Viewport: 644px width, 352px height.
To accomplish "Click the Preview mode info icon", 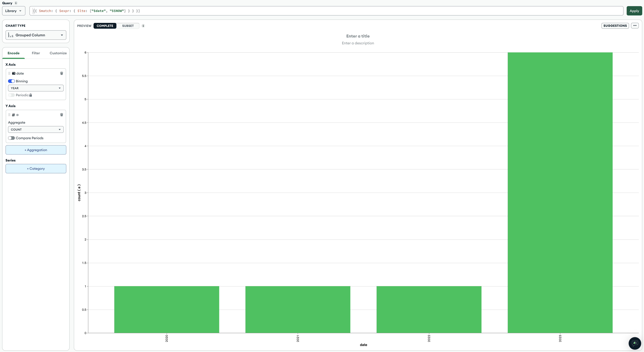I will [x=143, y=26].
